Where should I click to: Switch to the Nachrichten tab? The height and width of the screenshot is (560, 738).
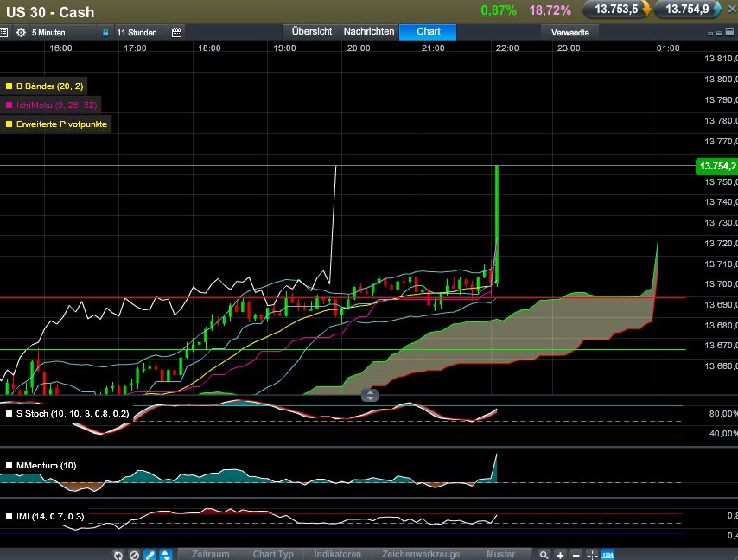click(x=369, y=31)
